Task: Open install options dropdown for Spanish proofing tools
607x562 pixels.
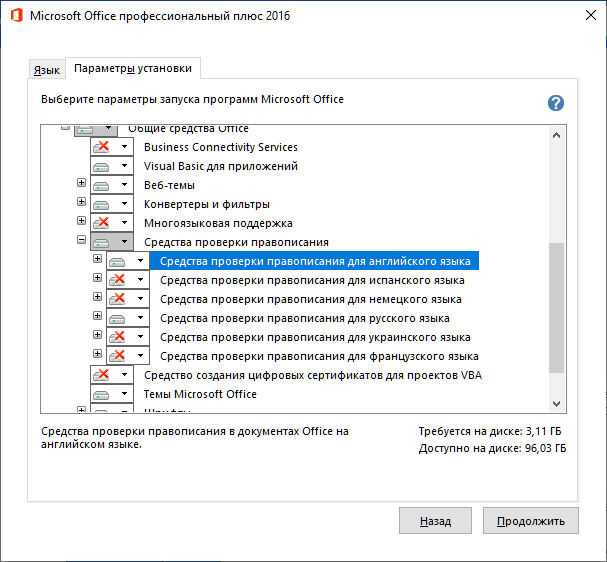Action: point(140,280)
